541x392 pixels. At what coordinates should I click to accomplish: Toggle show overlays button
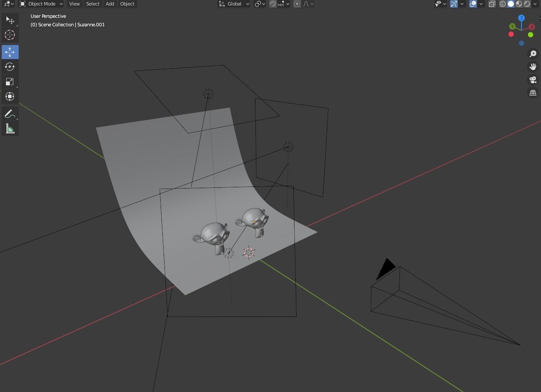tap(473, 4)
